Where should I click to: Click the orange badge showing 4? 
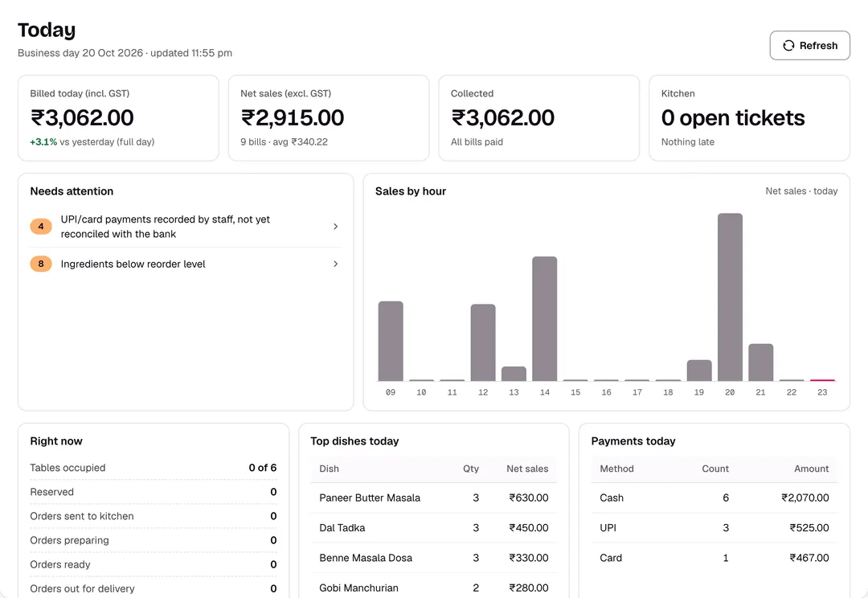(x=41, y=227)
